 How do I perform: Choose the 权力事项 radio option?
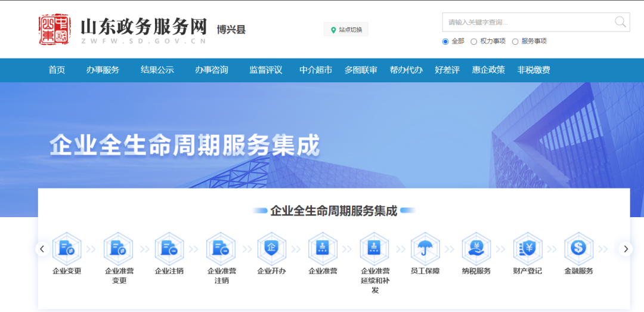pyautogui.click(x=474, y=42)
